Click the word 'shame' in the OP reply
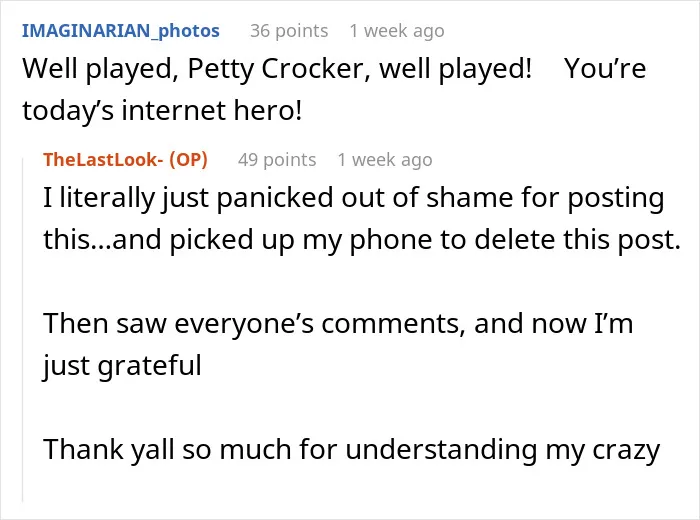The height and width of the screenshot is (520, 700). [x=469, y=198]
